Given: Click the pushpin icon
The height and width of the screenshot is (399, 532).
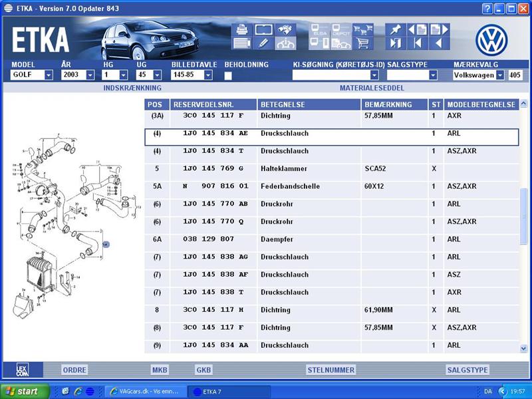Looking at the screenshot, I should click(x=396, y=30).
